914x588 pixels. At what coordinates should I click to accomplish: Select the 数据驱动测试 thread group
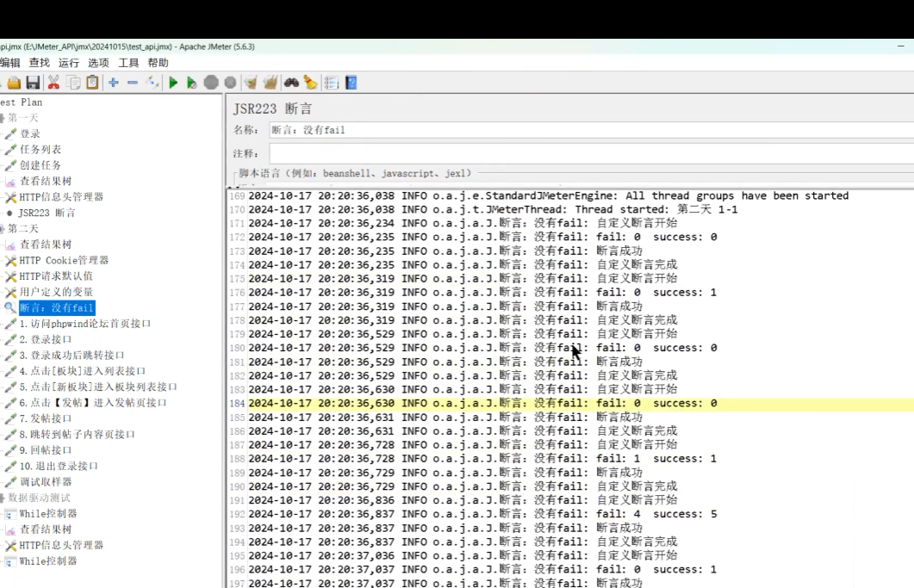coord(39,498)
